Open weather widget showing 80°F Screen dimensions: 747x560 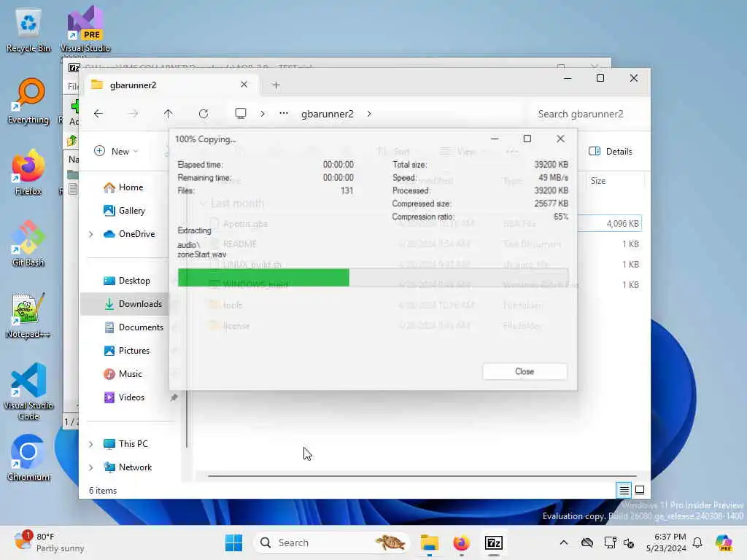pos(49,542)
